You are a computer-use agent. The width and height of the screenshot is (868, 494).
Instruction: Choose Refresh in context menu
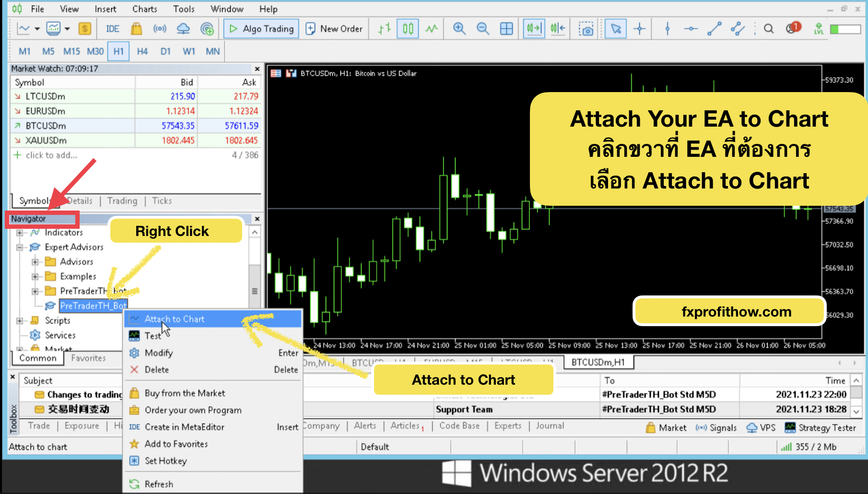point(213,484)
